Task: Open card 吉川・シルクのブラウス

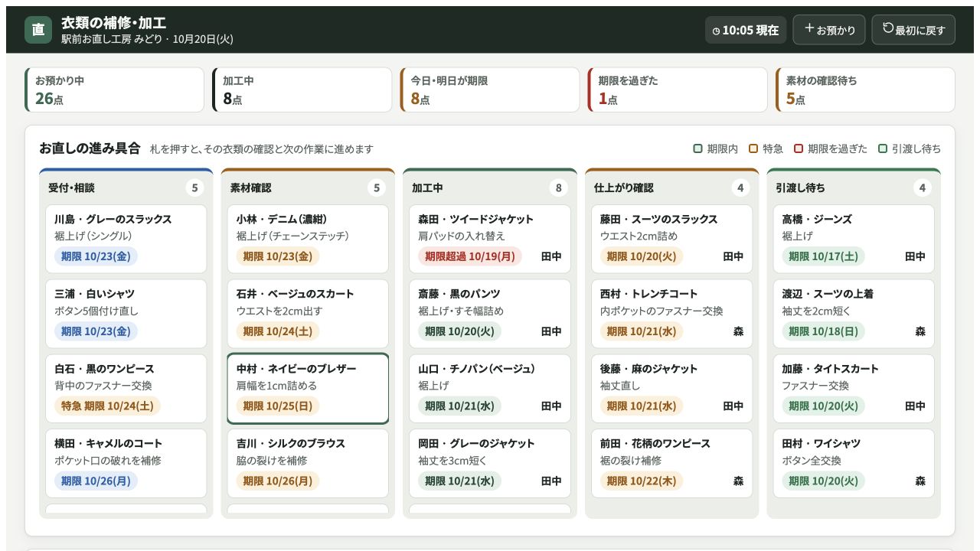Action: pyautogui.click(x=308, y=463)
